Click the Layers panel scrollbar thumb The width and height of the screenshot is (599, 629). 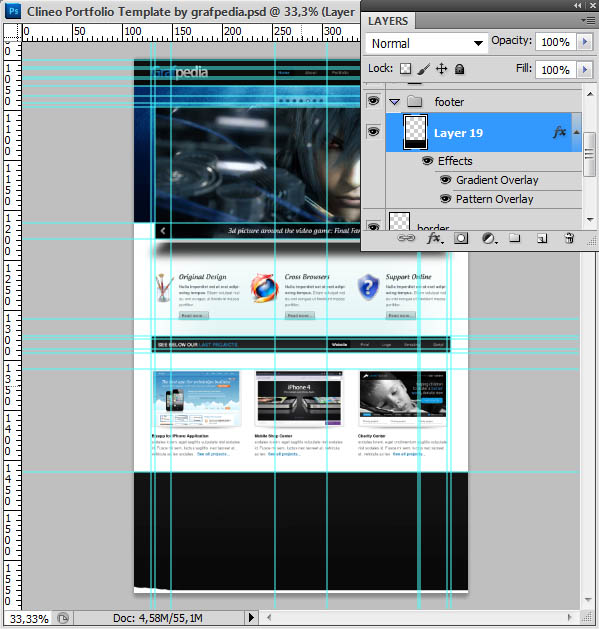[x=589, y=154]
